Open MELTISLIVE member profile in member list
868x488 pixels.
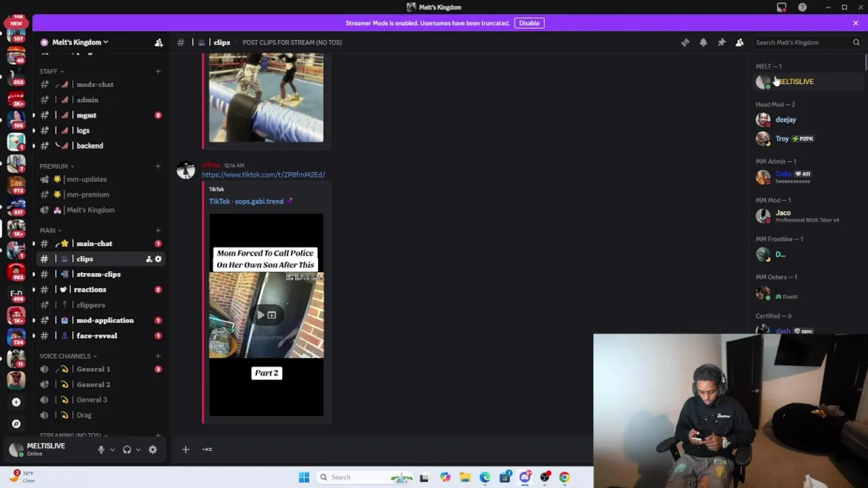(x=807, y=81)
